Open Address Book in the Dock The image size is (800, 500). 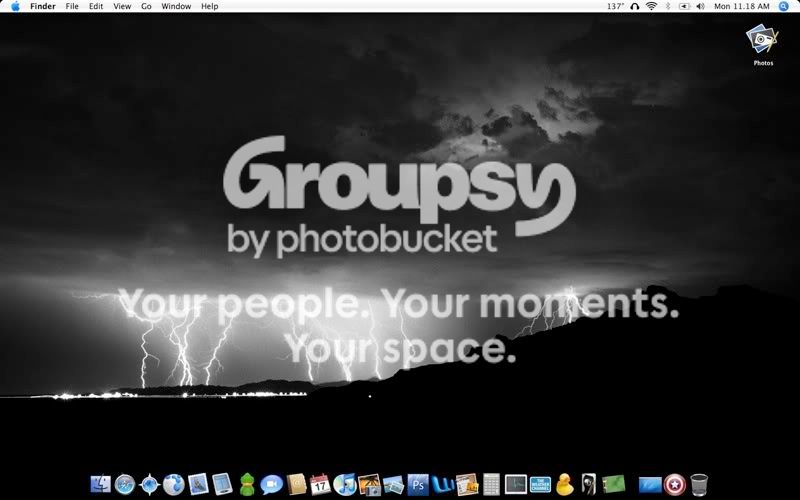[296, 484]
